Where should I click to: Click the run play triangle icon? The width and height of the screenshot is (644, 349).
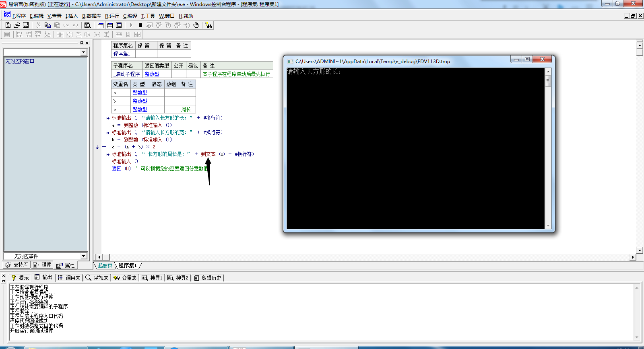pyautogui.click(x=131, y=25)
